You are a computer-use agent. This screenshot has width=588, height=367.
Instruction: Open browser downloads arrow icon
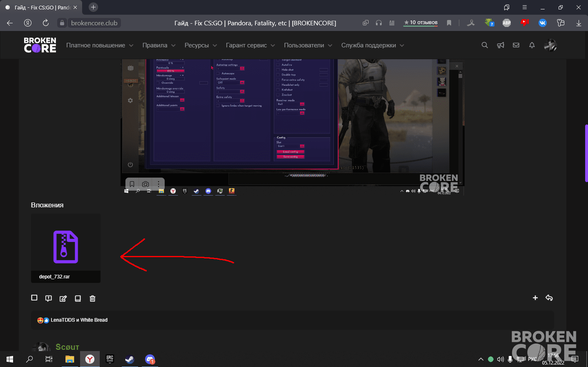[579, 23]
